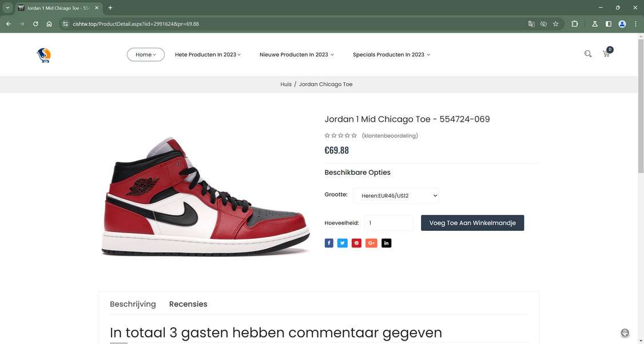Follow the Huis breadcrumb link

(286, 84)
